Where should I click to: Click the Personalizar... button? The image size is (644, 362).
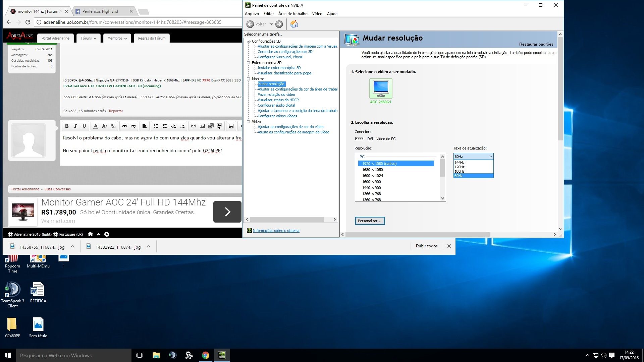[370, 221]
